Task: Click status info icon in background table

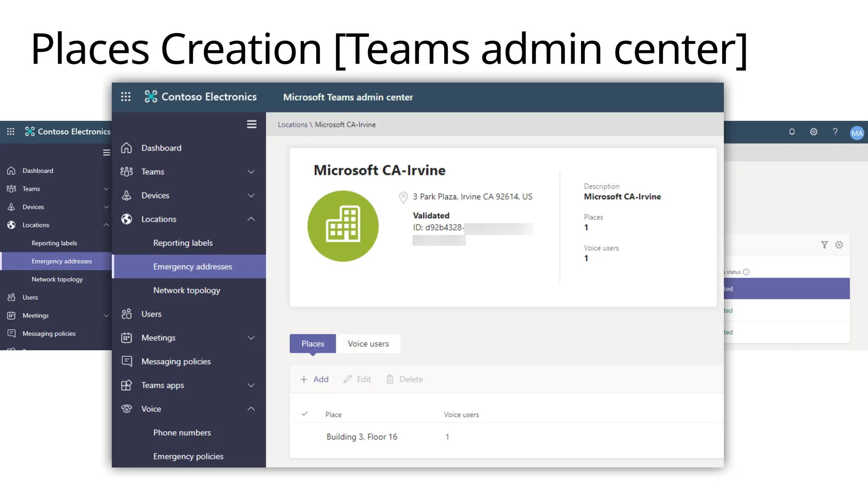Action: pyautogui.click(x=746, y=272)
